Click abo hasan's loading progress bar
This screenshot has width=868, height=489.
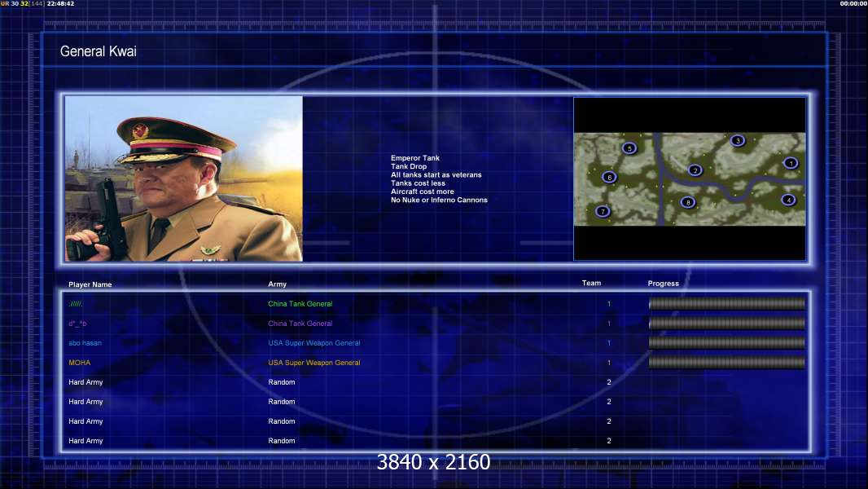click(x=727, y=343)
